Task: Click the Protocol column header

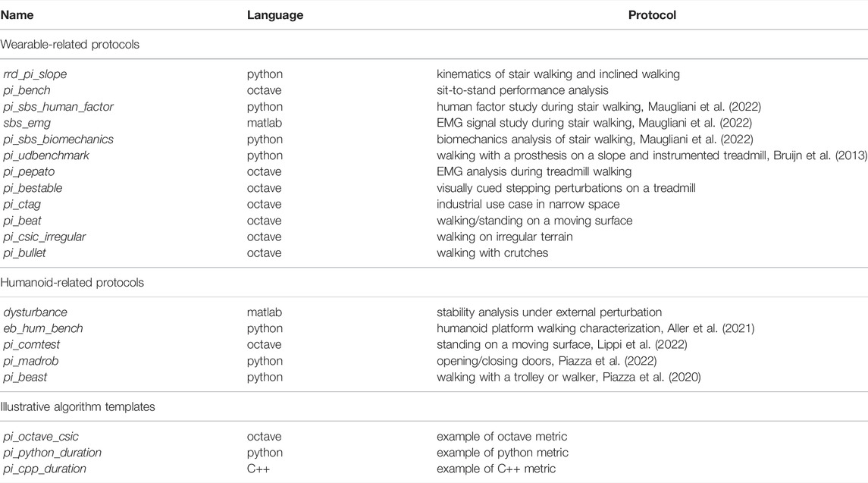Action: [x=652, y=14]
